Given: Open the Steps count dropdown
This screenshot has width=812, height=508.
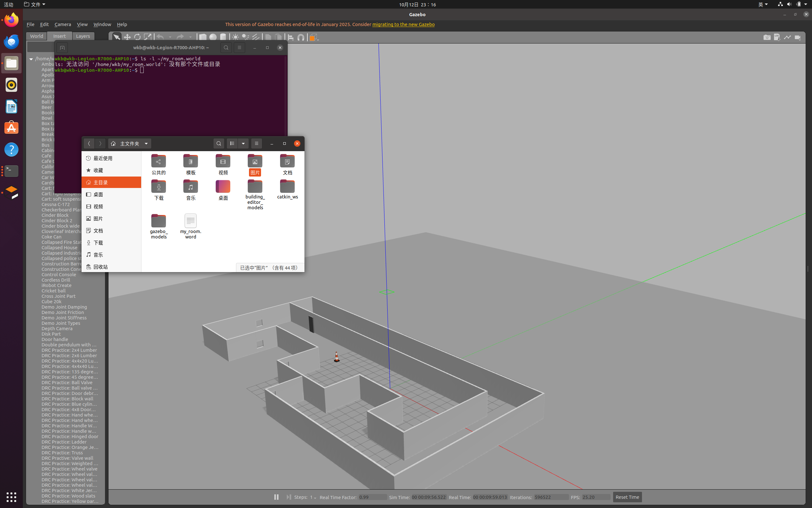Looking at the screenshot, I should (x=313, y=497).
